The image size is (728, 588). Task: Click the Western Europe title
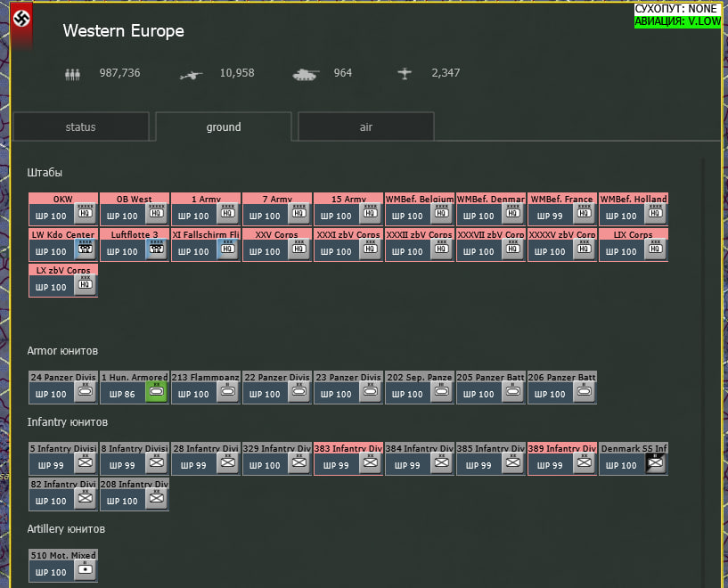click(124, 31)
